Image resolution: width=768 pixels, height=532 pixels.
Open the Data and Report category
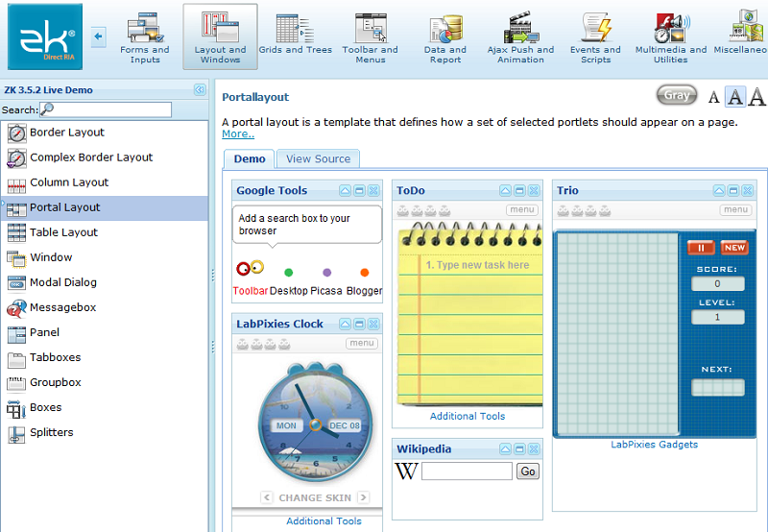pos(445,37)
